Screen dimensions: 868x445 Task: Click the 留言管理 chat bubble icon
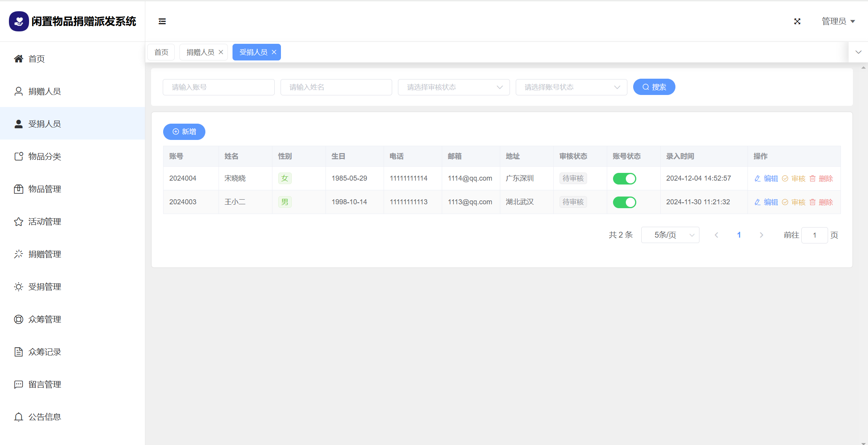pos(18,385)
